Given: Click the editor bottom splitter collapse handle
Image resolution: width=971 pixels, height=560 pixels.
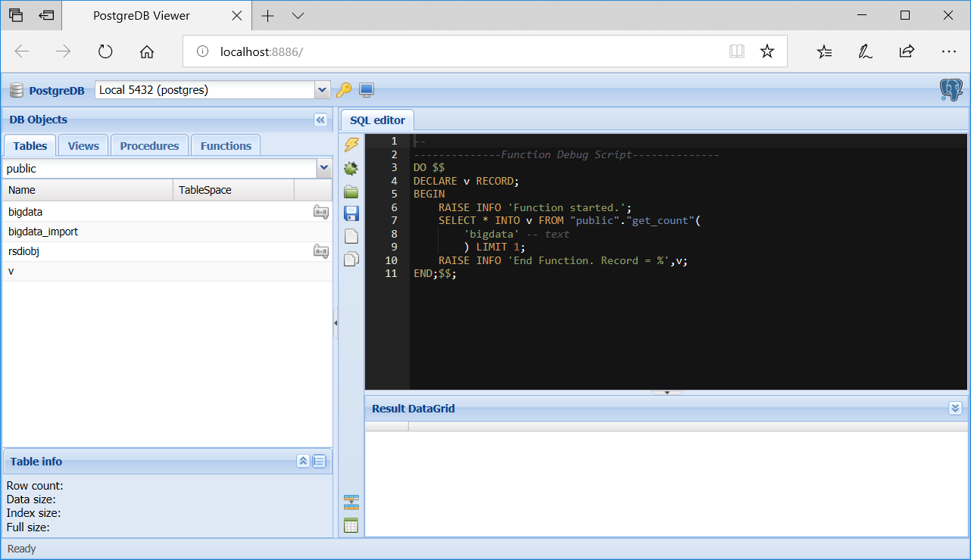Looking at the screenshot, I should [x=667, y=393].
